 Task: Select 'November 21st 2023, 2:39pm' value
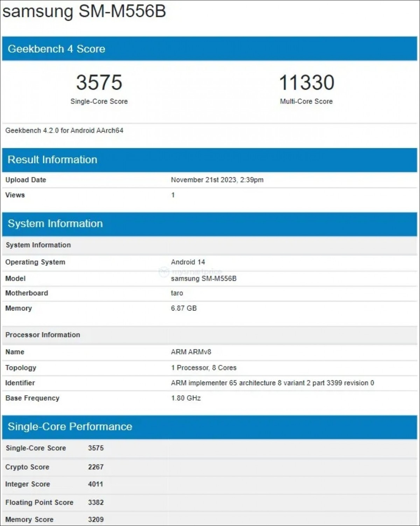(x=217, y=180)
